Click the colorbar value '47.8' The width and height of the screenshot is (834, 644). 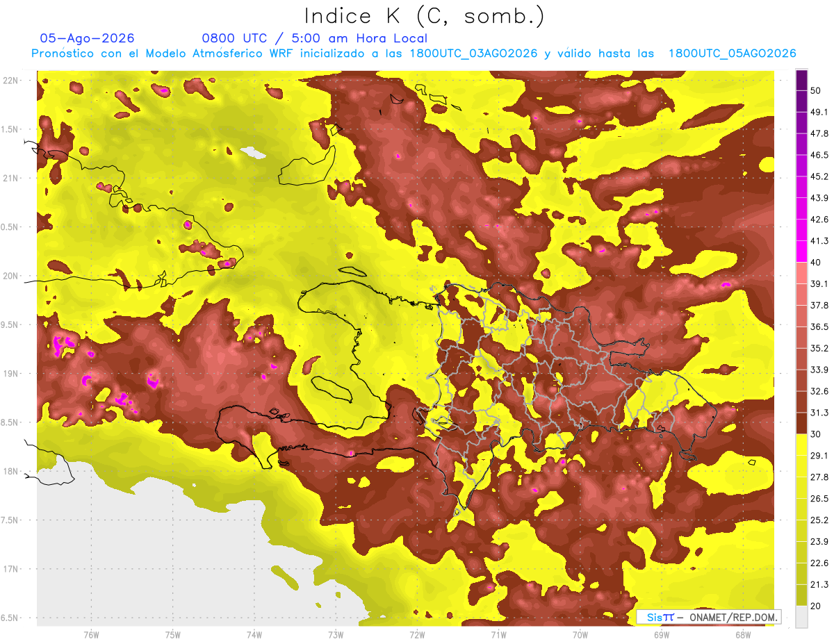819,133
